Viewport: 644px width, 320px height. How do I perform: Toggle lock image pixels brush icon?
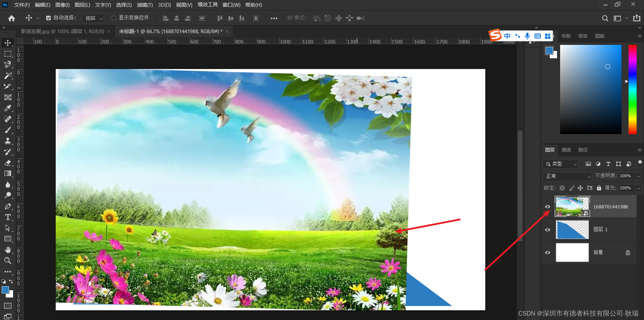pos(572,188)
